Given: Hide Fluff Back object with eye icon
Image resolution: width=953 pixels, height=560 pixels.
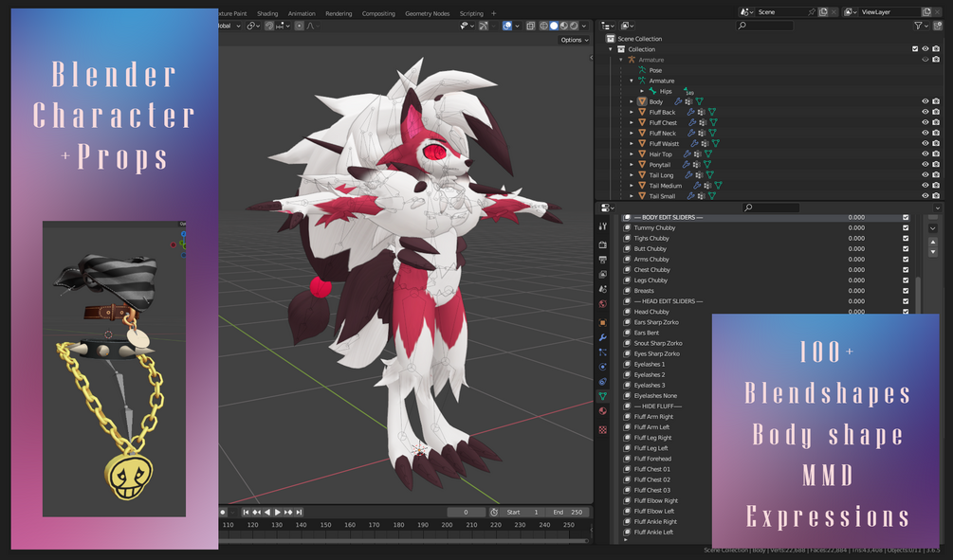Looking at the screenshot, I should pos(926,112).
